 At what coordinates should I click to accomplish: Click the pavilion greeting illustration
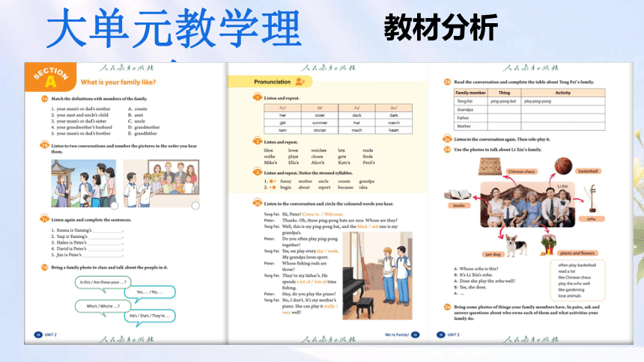[83, 183]
